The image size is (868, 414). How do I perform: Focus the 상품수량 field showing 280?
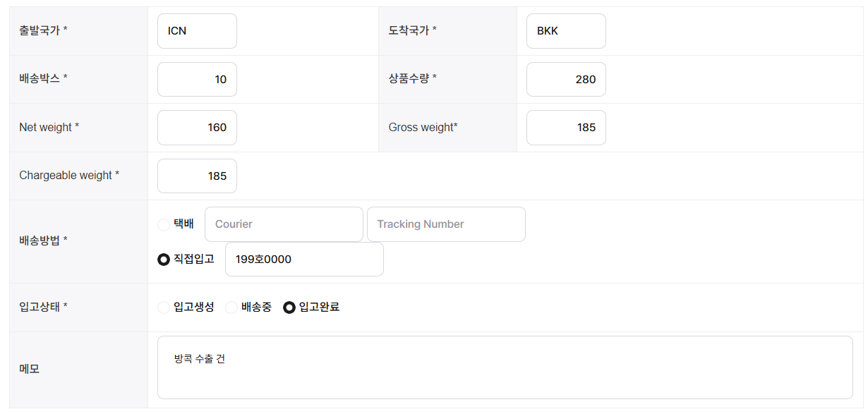click(566, 79)
